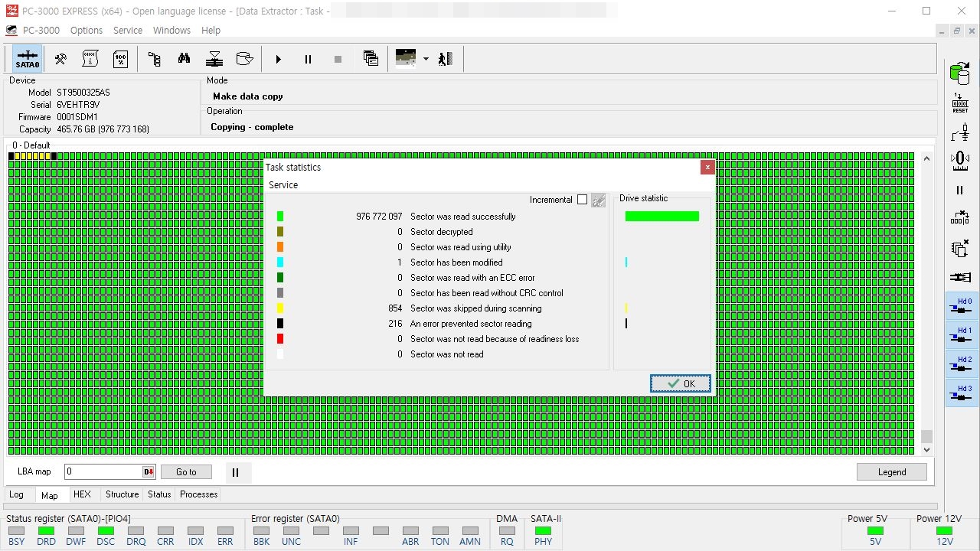
Task: Click the SATA0 port selector icon
Action: point(28,59)
